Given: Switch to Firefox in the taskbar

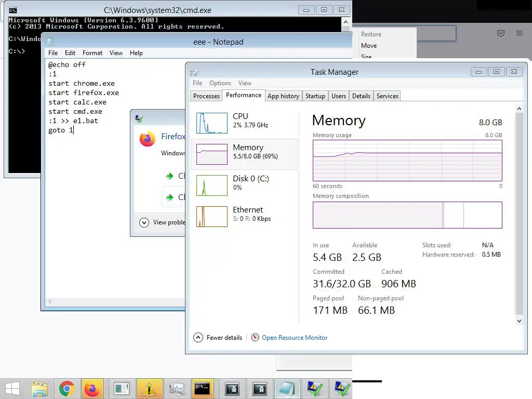Looking at the screenshot, I should 92,389.
